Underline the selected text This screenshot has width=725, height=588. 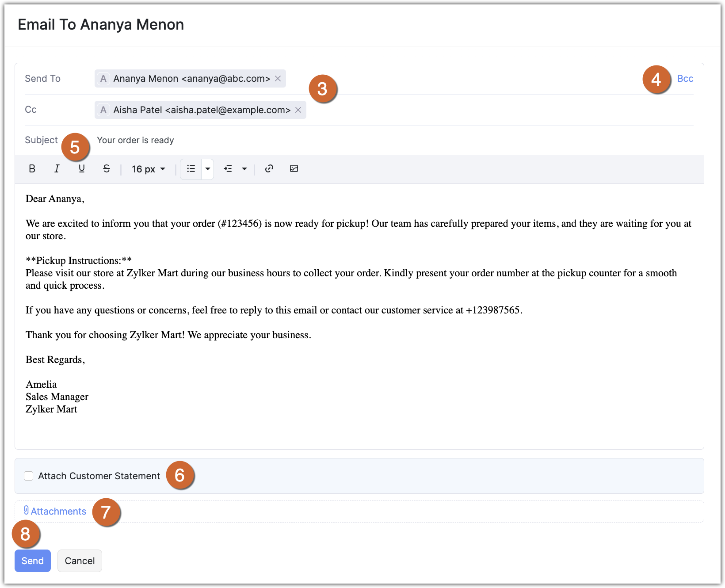81,169
